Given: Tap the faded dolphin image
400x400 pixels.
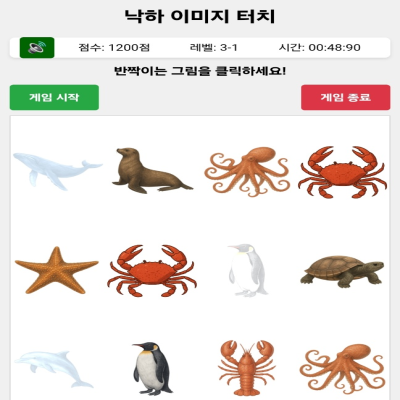Looking at the screenshot, I should (54, 369).
